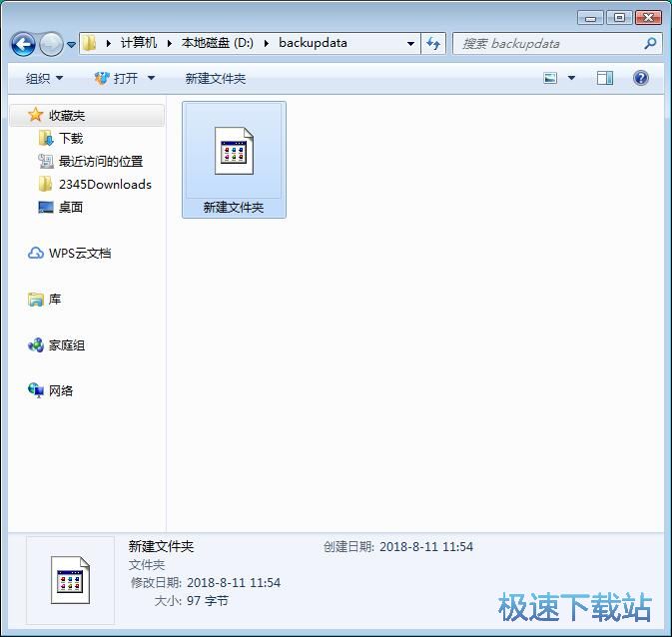672x637 pixels.
Task: Click the magnifier search icon
Action: point(650,43)
